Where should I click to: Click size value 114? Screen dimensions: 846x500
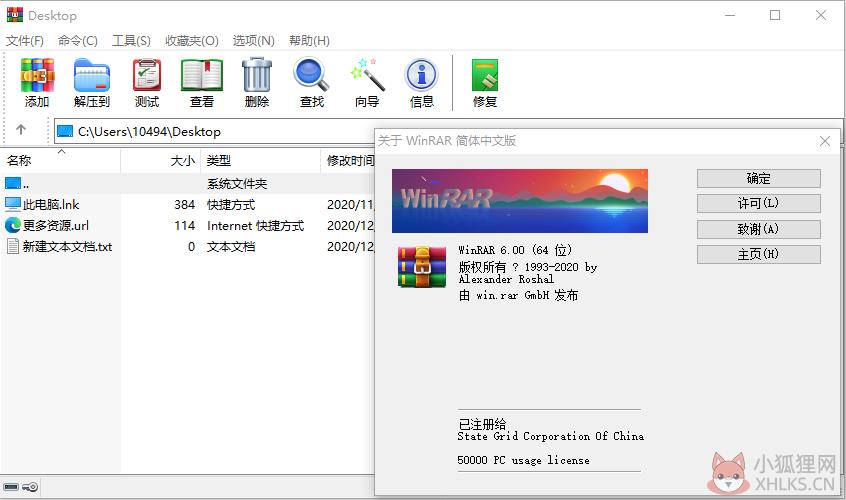pyautogui.click(x=185, y=225)
